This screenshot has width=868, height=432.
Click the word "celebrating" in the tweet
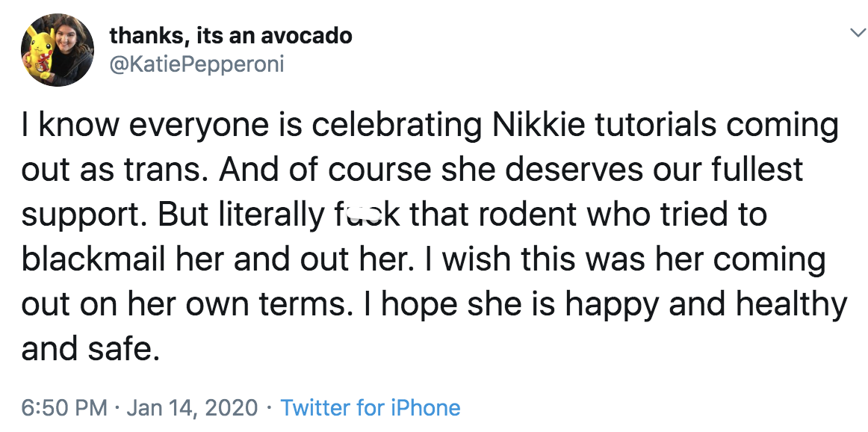point(395,126)
